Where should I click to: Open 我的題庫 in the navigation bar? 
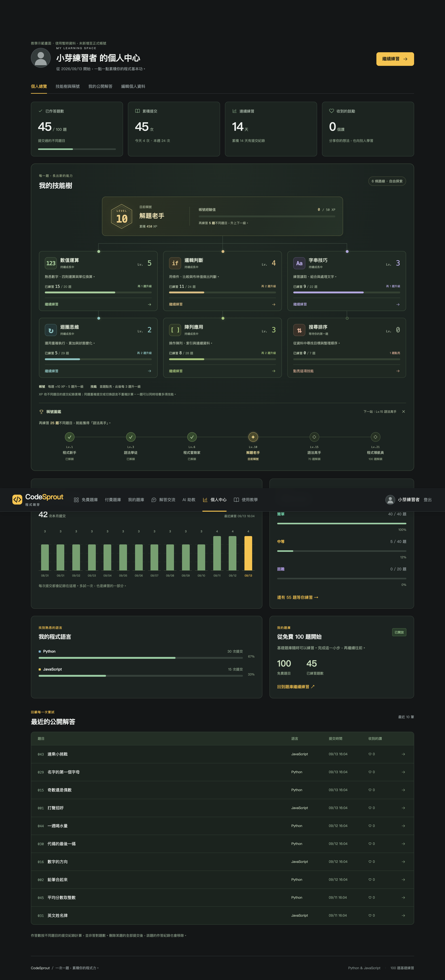tap(136, 500)
